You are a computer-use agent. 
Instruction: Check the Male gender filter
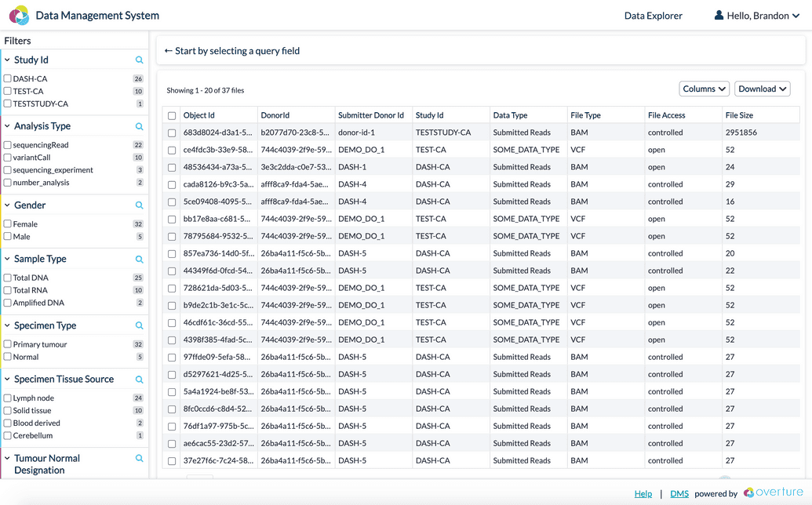pos(8,237)
